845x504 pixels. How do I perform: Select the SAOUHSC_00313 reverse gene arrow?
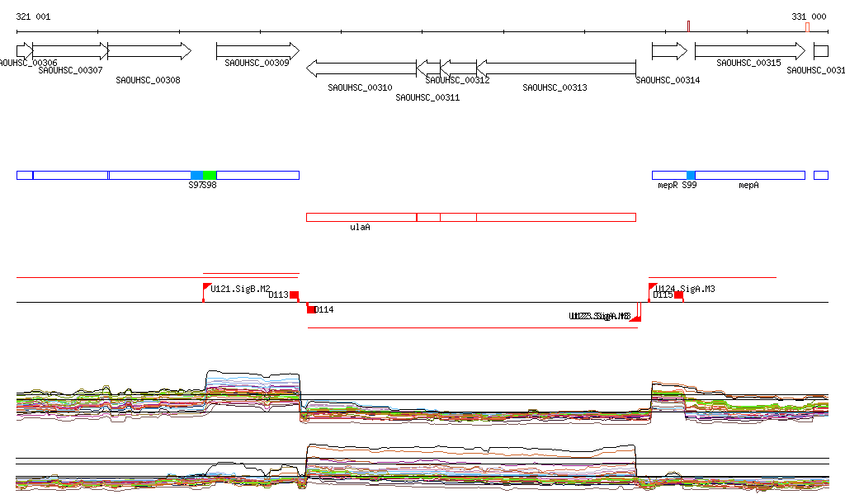556,68
